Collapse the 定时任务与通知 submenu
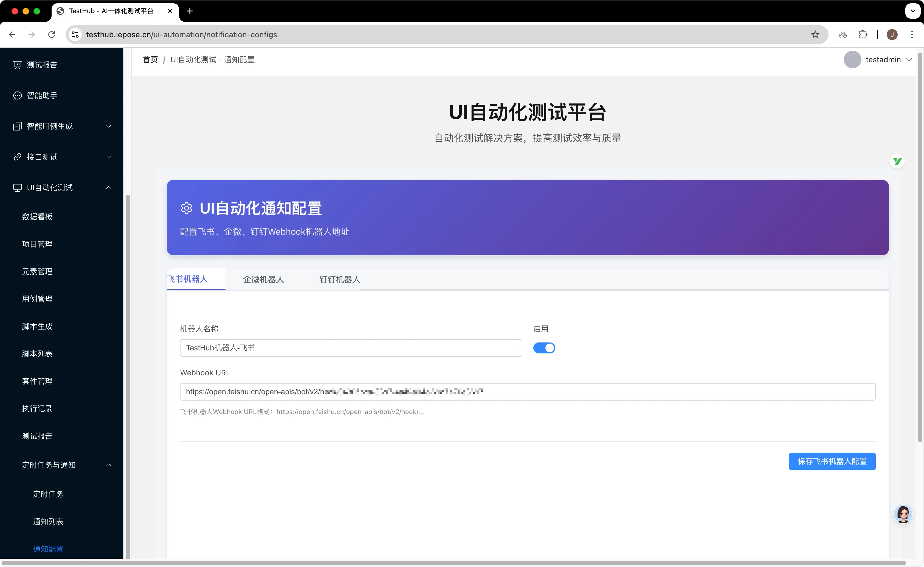 [x=109, y=465]
